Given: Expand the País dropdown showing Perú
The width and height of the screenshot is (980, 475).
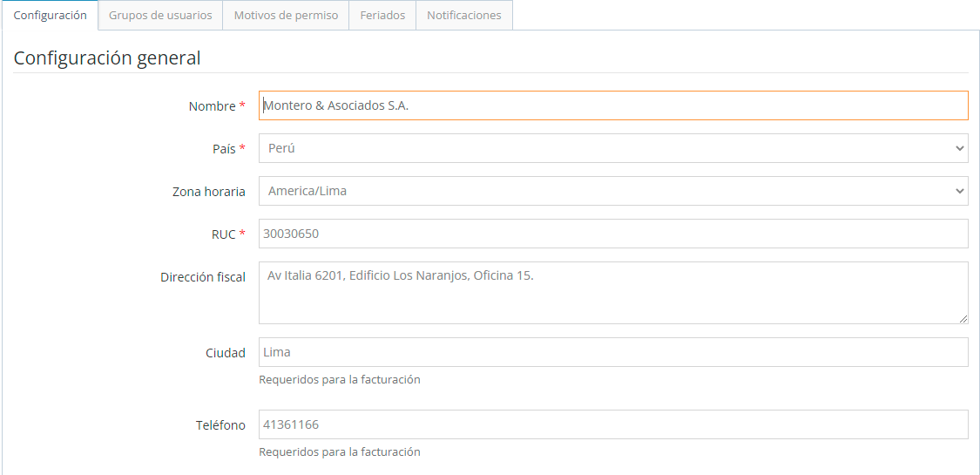Looking at the screenshot, I should (613, 148).
